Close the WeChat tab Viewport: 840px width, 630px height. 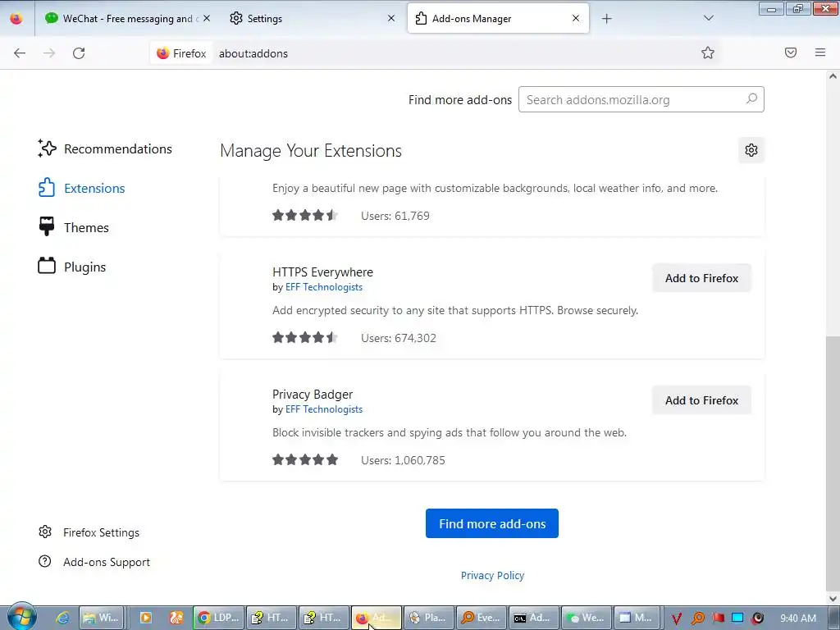coord(207,18)
